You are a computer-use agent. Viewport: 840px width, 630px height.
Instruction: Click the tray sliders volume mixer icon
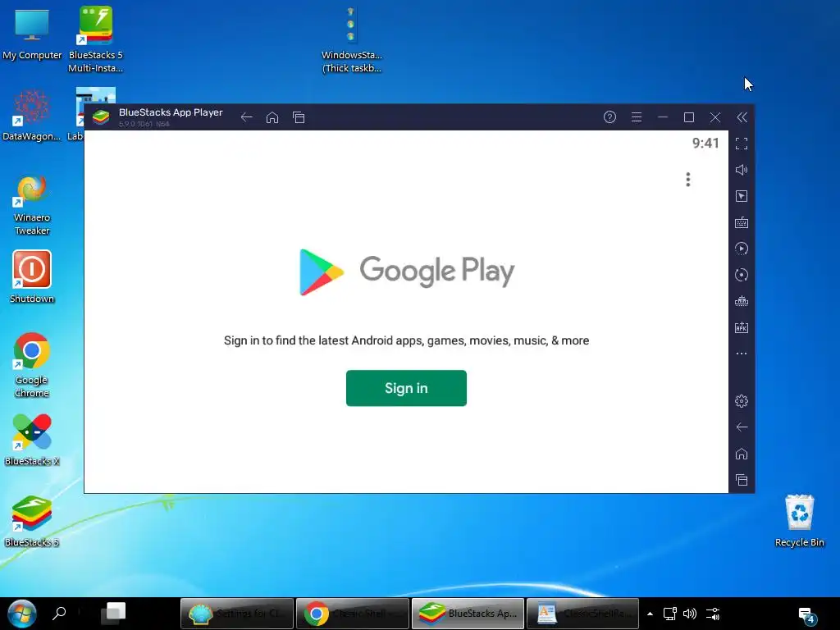713,614
